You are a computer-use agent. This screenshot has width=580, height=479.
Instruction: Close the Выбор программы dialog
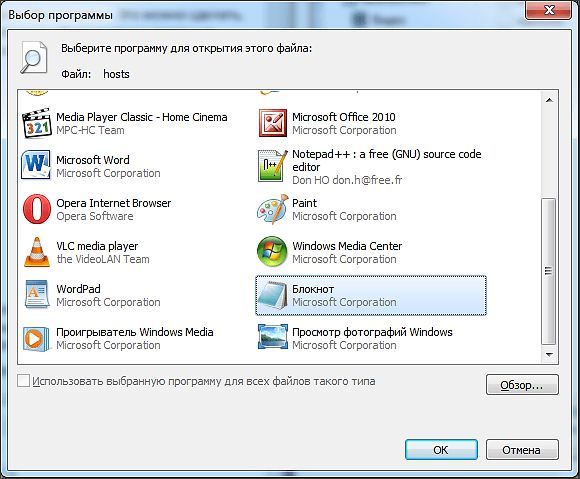(x=549, y=10)
